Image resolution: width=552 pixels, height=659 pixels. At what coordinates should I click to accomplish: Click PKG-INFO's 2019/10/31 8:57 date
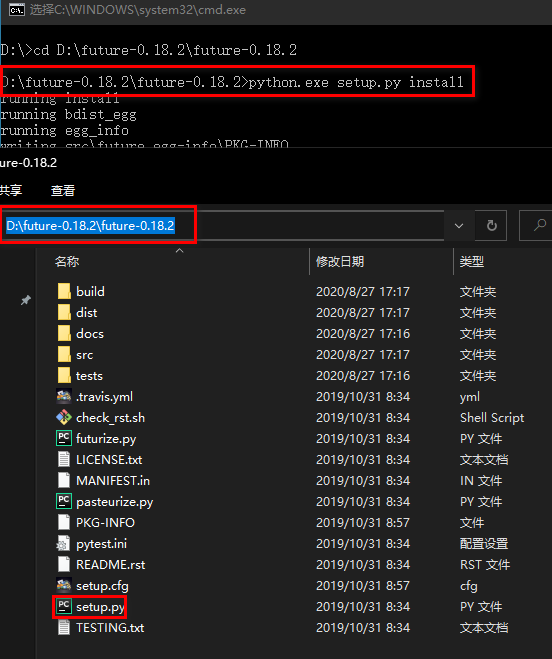point(363,522)
